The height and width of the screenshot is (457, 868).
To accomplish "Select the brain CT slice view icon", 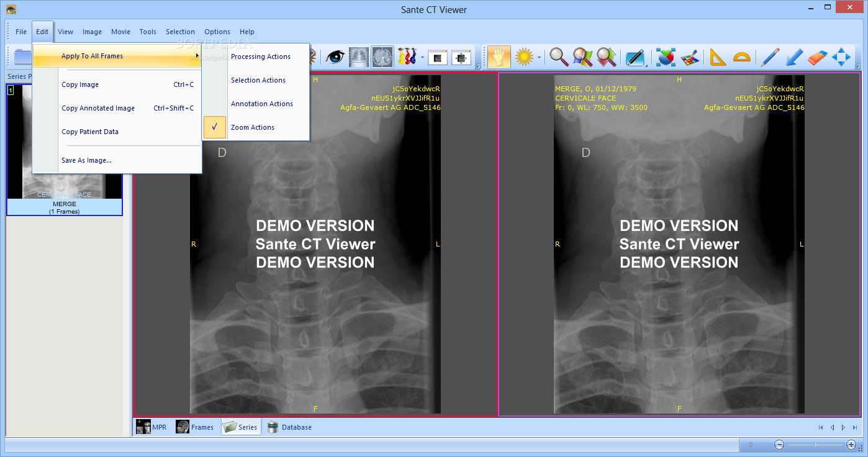I will (x=382, y=57).
